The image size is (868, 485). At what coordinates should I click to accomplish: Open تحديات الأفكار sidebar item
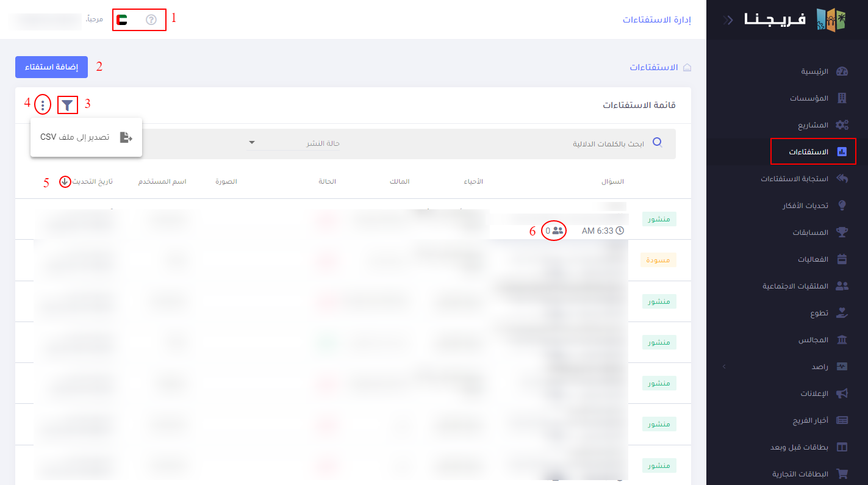point(805,206)
